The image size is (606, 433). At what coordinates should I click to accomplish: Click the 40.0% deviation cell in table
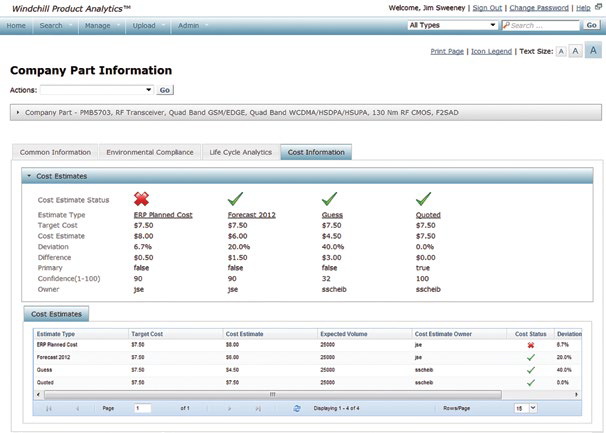[x=564, y=370]
